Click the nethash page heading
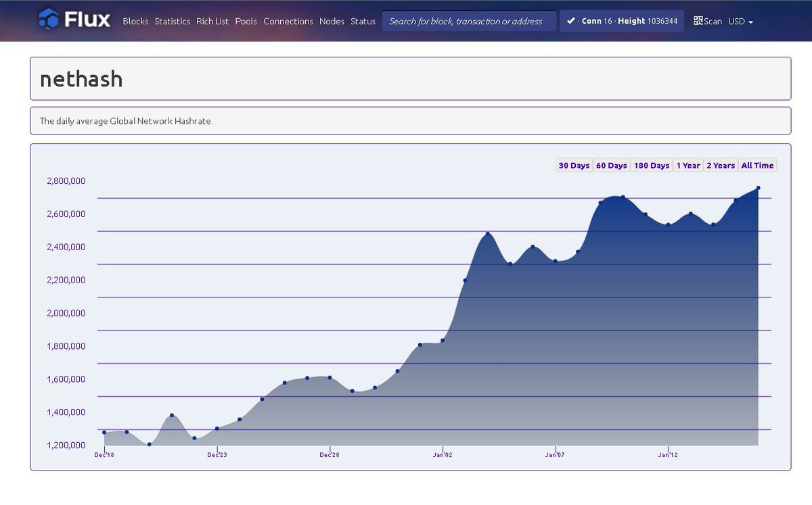This screenshot has width=812, height=505. (81, 79)
